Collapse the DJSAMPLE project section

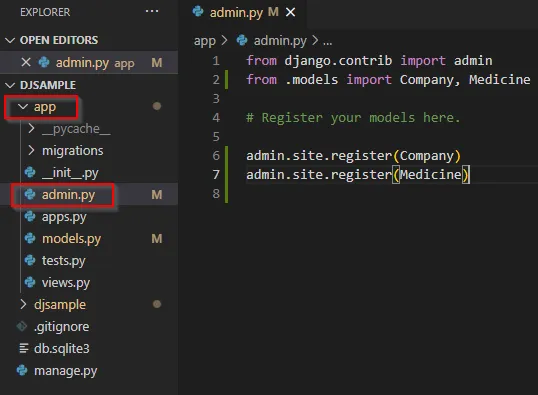tap(10, 85)
